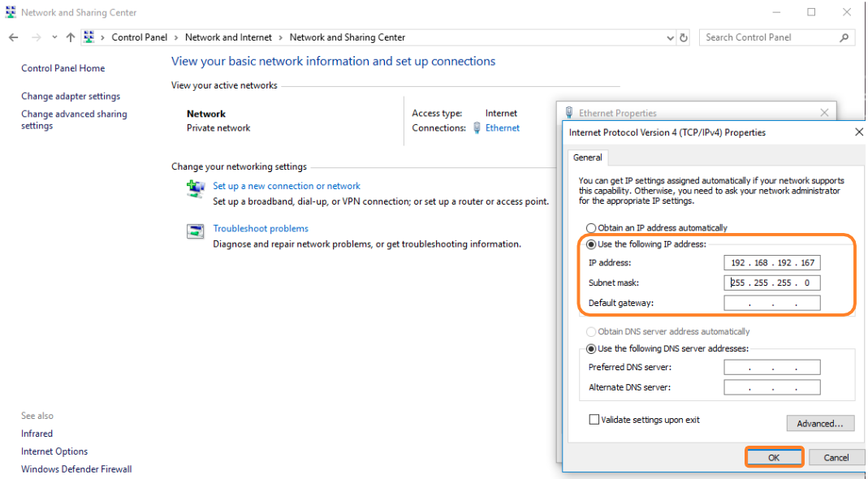Select Use the following IP address
The image size is (868, 479).
591,244
